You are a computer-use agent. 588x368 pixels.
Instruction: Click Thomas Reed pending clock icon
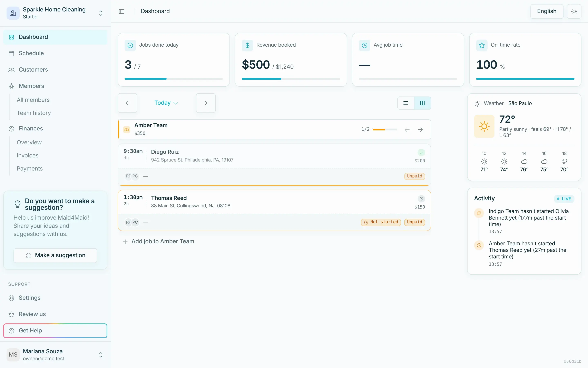click(421, 199)
